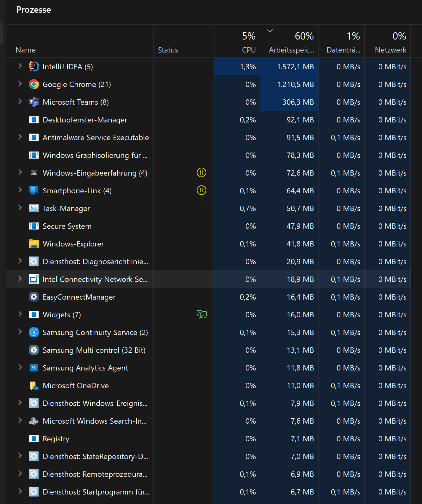The image size is (422, 504).
Task: Click the Samsung Continuity Service icon
Action: click(x=34, y=332)
